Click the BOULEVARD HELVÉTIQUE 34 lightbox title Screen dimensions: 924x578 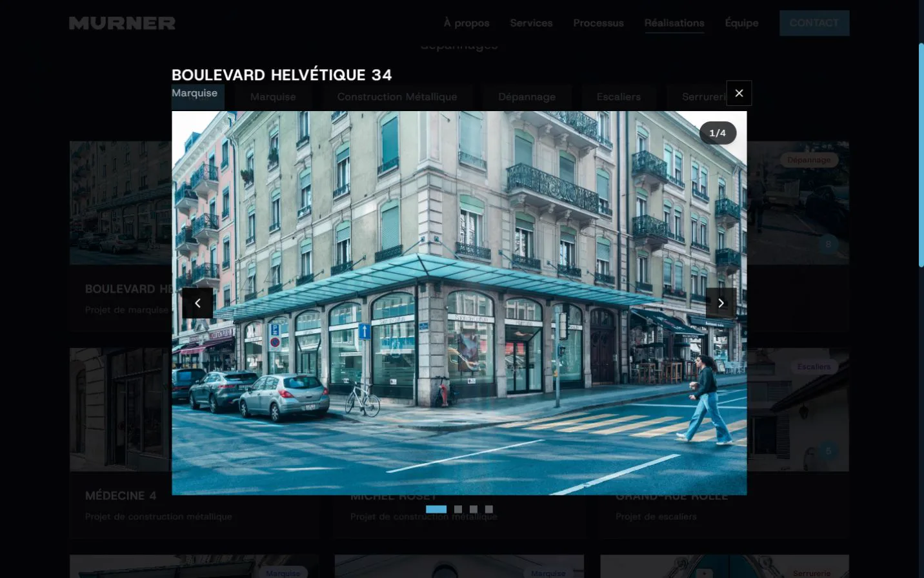pos(281,75)
